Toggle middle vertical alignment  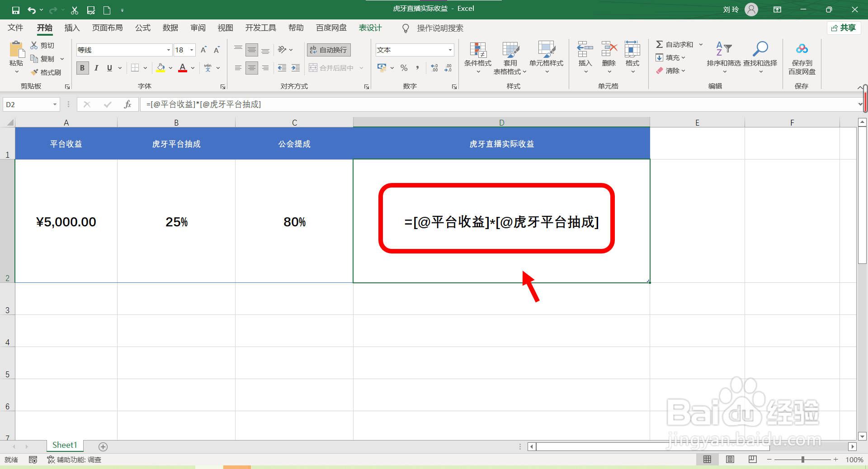click(x=252, y=50)
